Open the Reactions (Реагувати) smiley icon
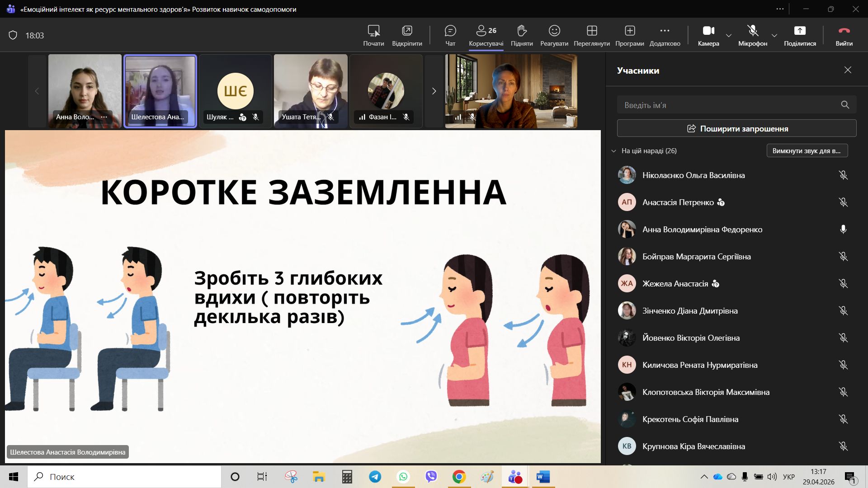Viewport: 868px width, 488px height. (554, 31)
